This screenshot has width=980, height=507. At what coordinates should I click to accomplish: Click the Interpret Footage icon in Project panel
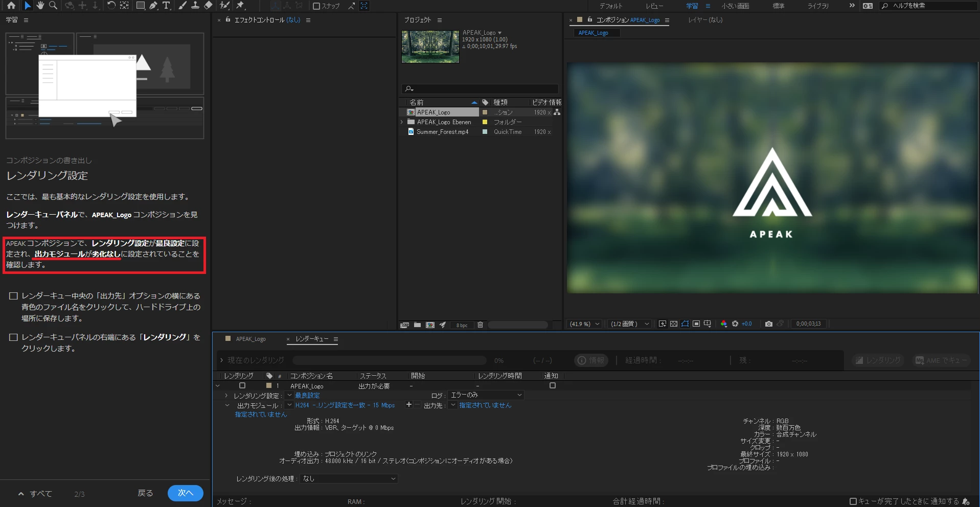404,325
